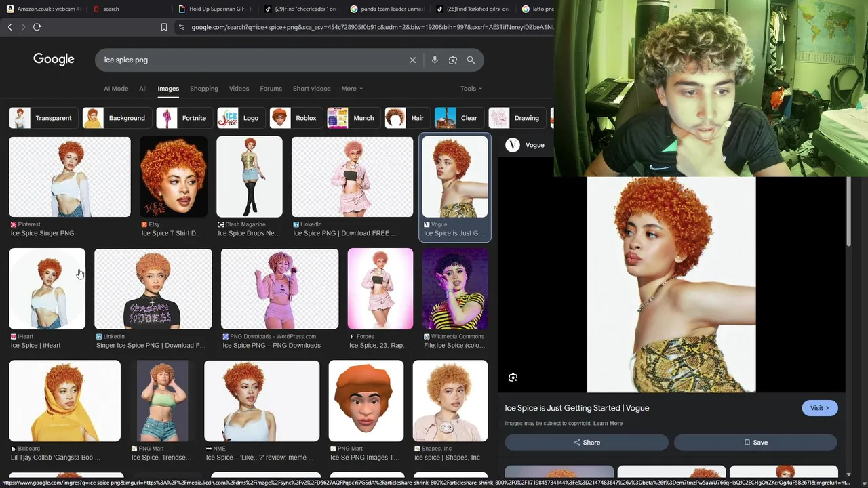868x488 pixels.
Task: Bookmark this page with the bookmark icon
Action: [163, 27]
